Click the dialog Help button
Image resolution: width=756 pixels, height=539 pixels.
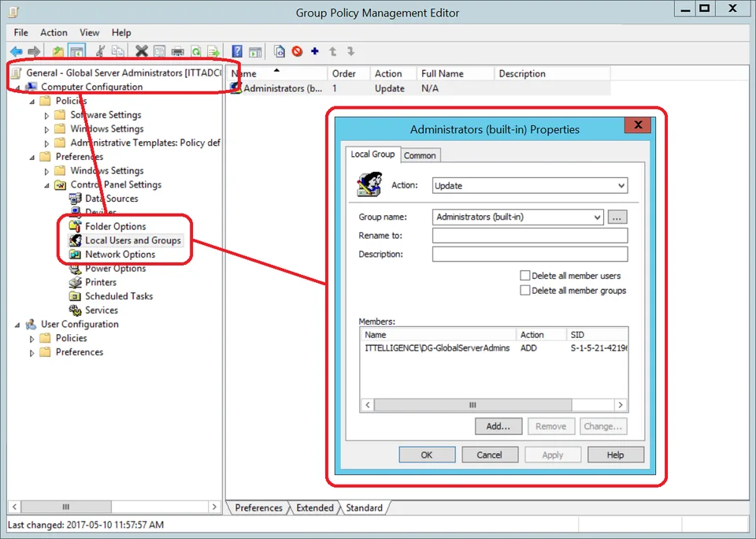[x=615, y=455]
